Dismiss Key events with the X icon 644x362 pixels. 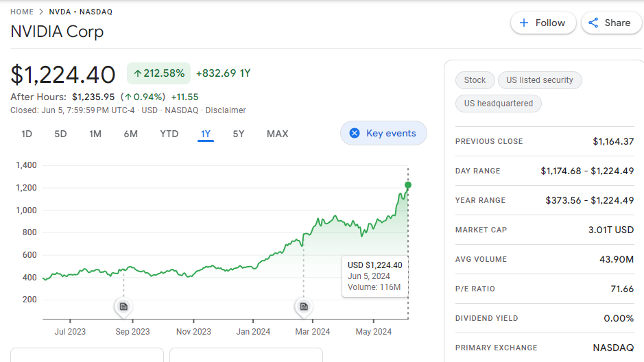click(x=355, y=133)
